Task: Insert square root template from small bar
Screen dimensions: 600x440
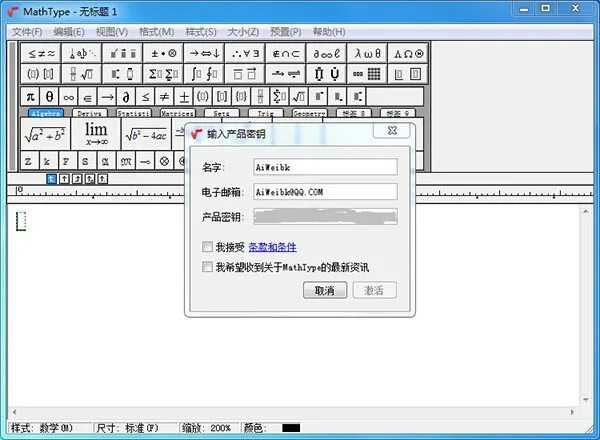Action: (299, 96)
